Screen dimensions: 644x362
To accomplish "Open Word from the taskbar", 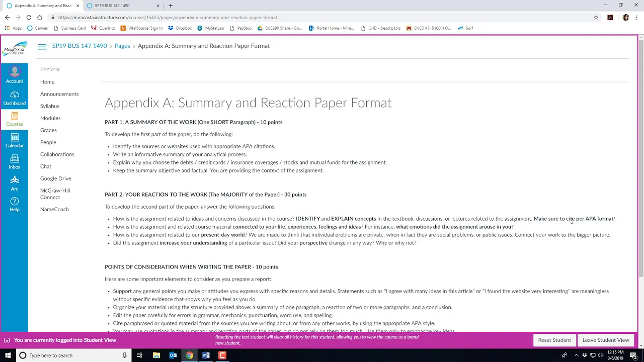I will coord(206,355).
